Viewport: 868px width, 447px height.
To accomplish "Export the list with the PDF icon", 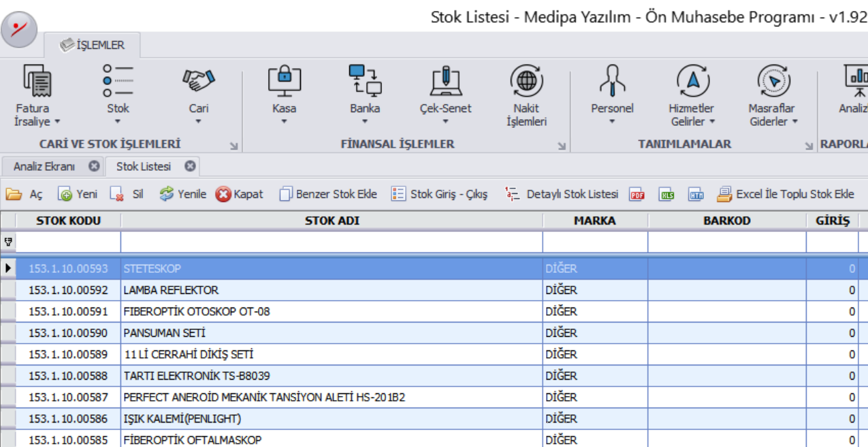I will pyautogui.click(x=637, y=195).
